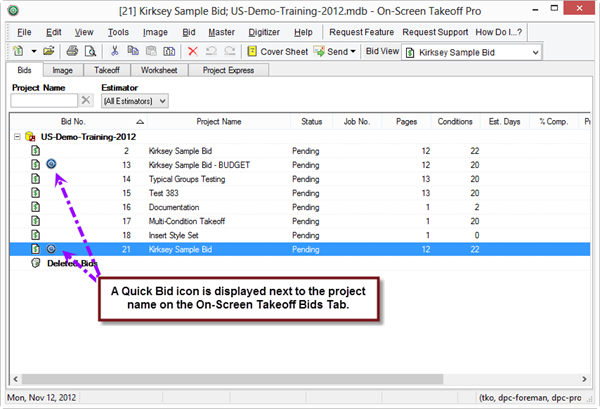This screenshot has height=409, width=600.
Task: Open Print Preview from the toolbar
Action: pyautogui.click(x=90, y=51)
